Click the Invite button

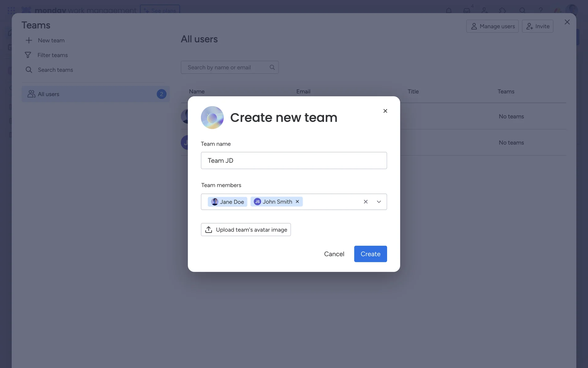coord(538,26)
